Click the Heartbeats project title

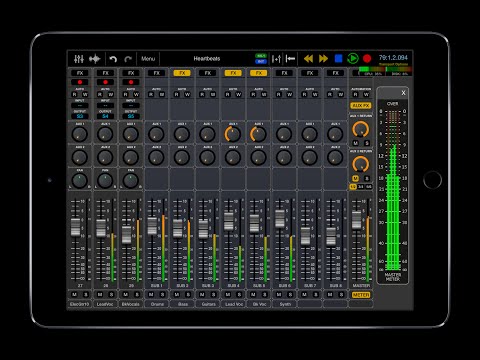pyautogui.click(x=207, y=59)
